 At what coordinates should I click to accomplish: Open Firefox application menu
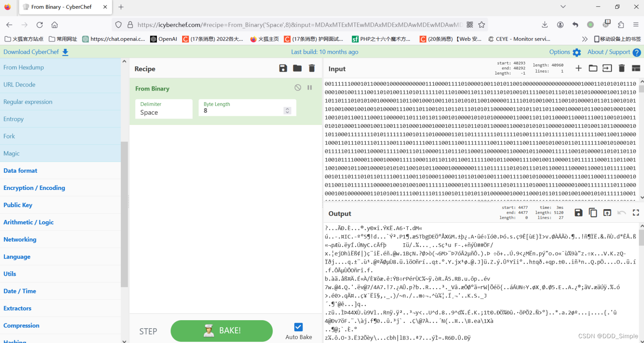coord(636,25)
